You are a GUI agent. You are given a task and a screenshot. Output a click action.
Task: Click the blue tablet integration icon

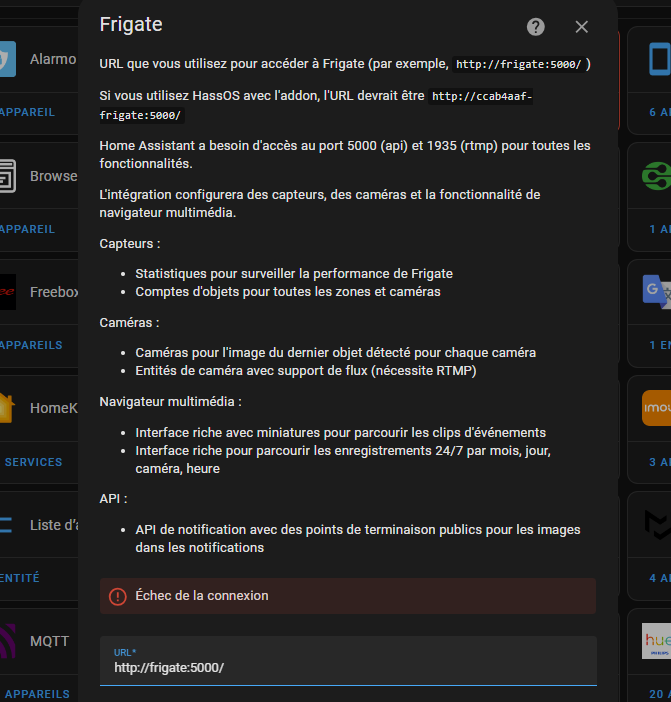[659, 60]
